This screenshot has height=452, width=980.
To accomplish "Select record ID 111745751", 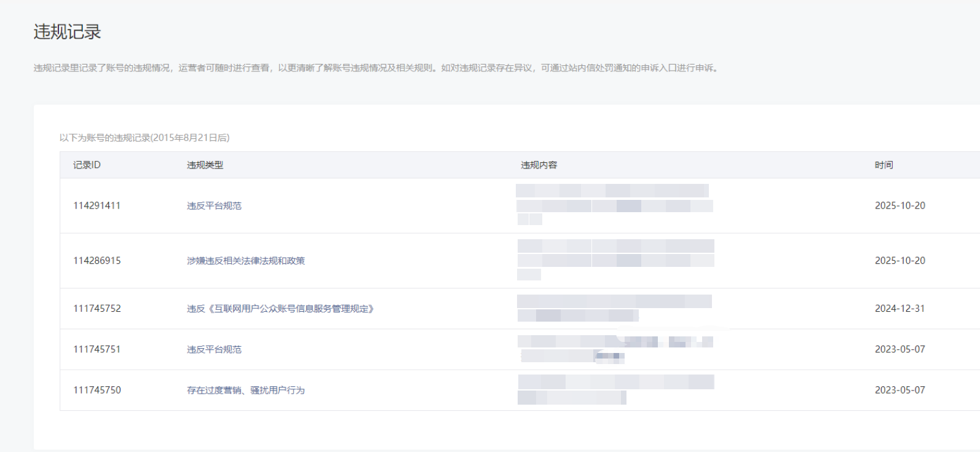I will pos(97,349).
